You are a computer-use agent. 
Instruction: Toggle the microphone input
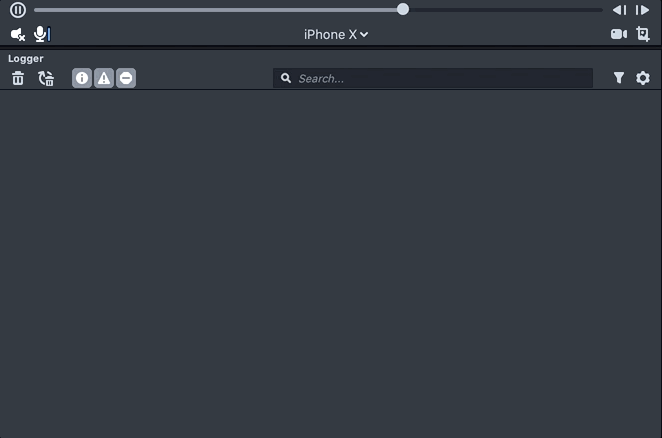(x=42, y=34)
